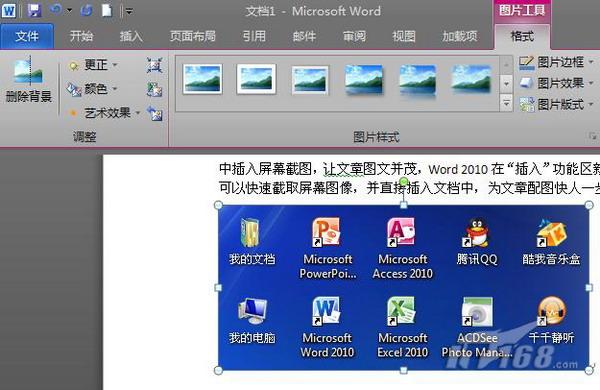This screenshot has height=390, width=600.
Task: Open the 页面布局 ribbon tab
Action: click(x=192, y=36)
